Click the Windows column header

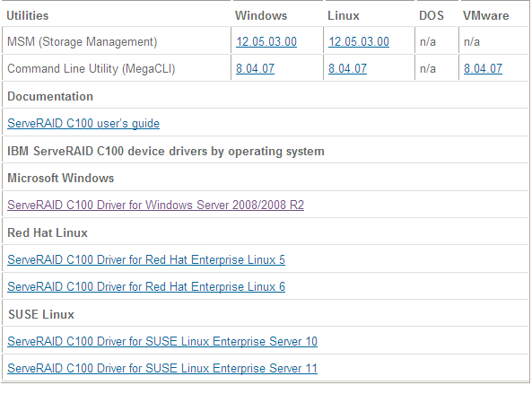261,15
